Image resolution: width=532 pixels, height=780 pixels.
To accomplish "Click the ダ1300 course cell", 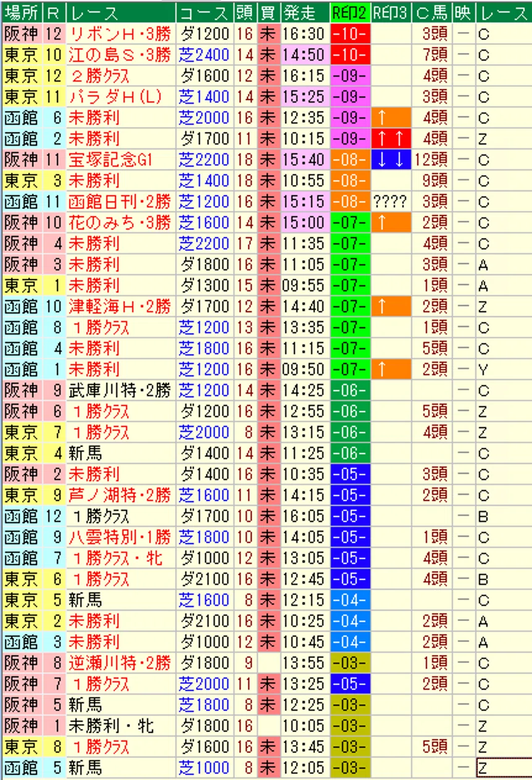I will point(204,286).
